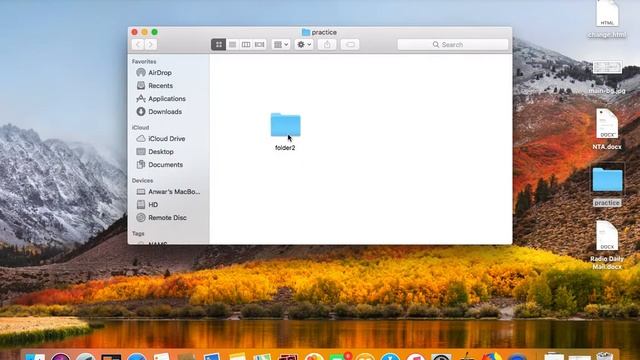Go forward with Finder forward arrow

click(x=151, y=44)
